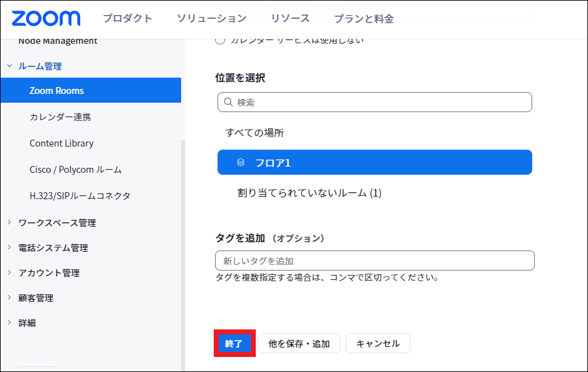
Task: Expand the 詳細 chevron
Action: coord(9,323)
